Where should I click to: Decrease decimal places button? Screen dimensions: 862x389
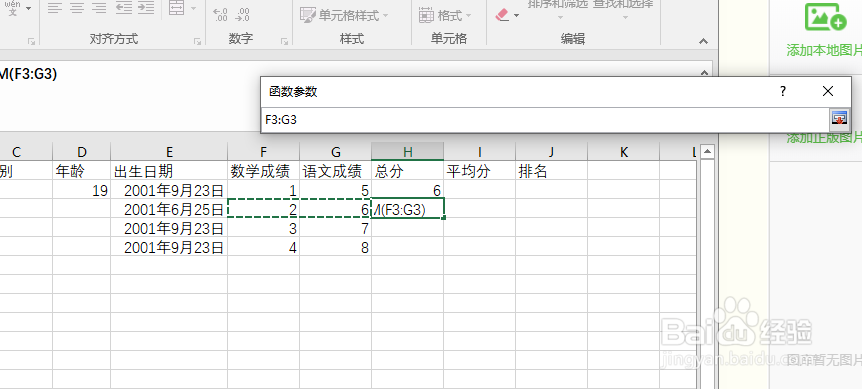[x=242, y=15]
